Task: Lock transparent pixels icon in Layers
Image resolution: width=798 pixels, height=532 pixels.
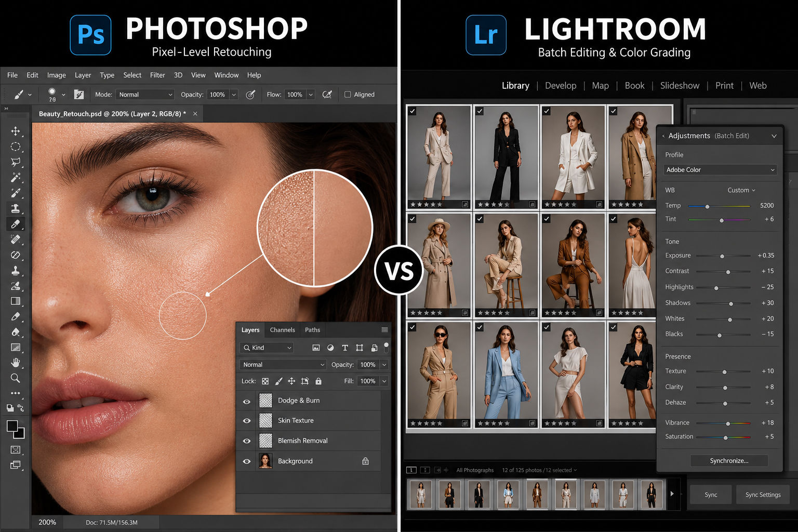Action: coord(265,381)
